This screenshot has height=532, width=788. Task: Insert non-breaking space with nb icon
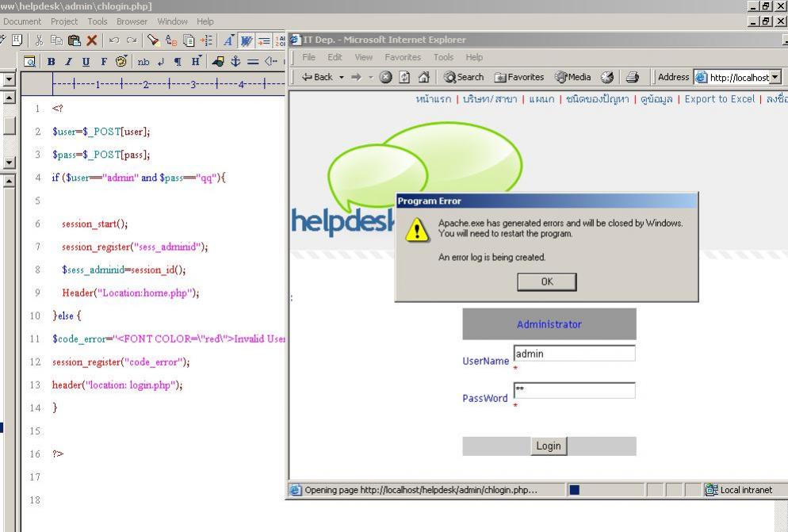(x=143, y=61)
